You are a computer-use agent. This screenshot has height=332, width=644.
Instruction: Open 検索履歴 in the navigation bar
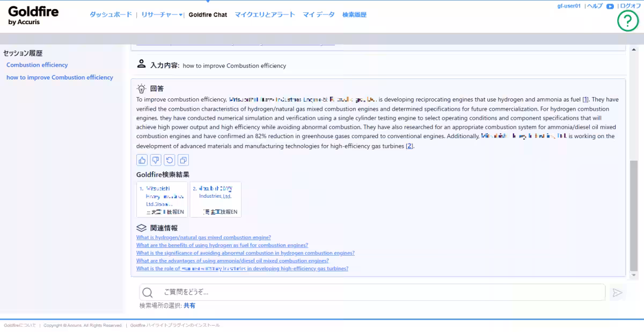(x=355, y=15)
